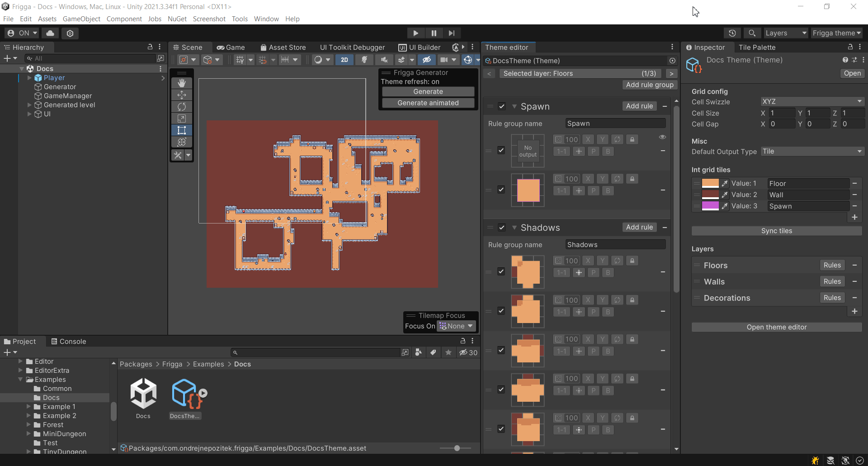Toggle Shadows rule group enabled checkbox
The image size is (868, 466).
click(x=501, y=228)
